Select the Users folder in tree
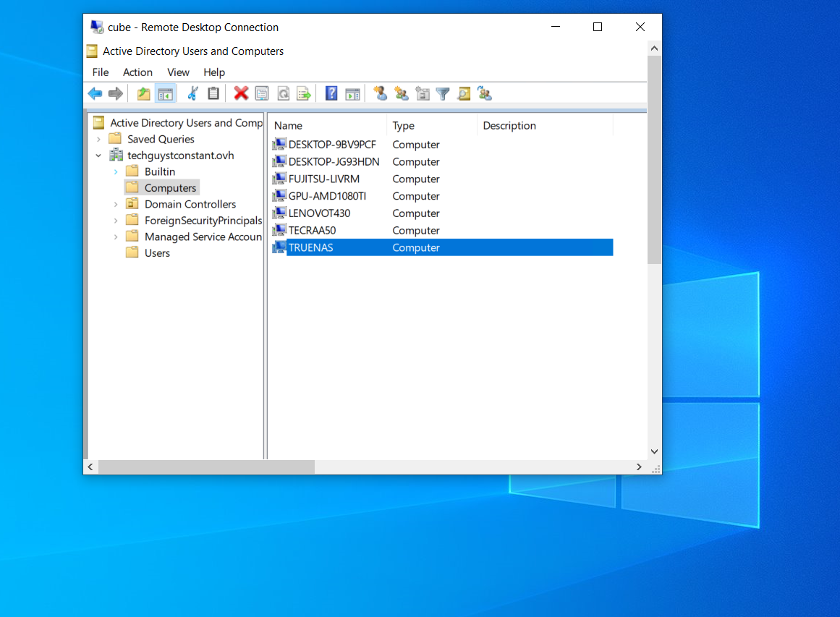The height and width of the screenshot is (617, 840). 157,253
